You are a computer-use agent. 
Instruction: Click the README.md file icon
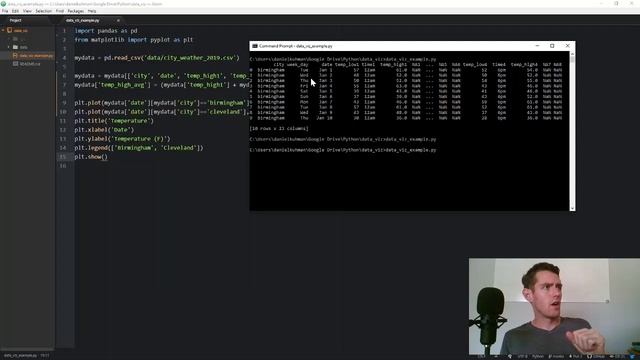(x=15, y=64)
